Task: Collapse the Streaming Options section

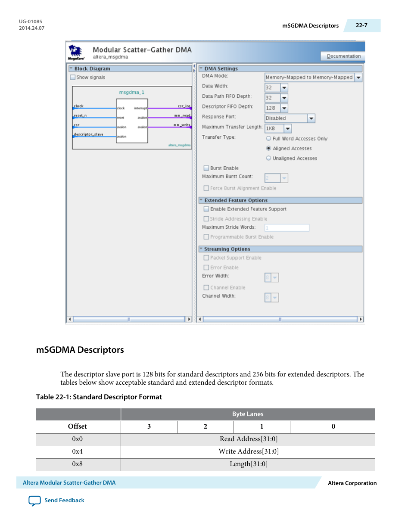Action: click(201, 249)
